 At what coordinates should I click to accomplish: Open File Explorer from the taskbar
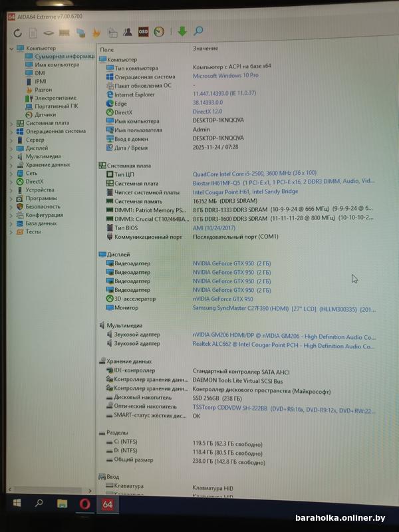pos(62,503)
